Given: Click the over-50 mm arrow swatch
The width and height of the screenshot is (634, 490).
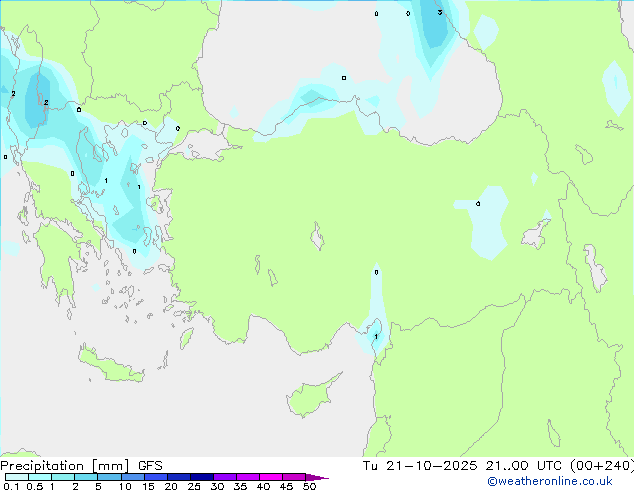Looking at the screenshot, I should click(317, 477).
